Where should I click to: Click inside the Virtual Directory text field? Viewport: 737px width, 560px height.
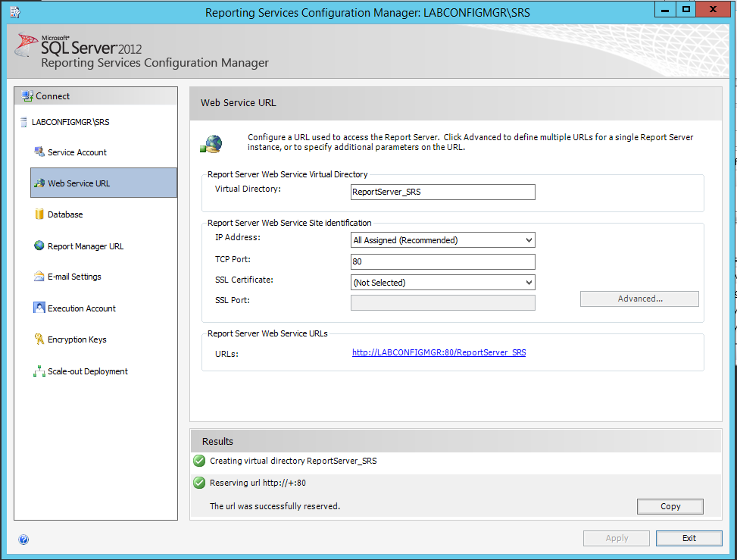[x=443, y=192]
